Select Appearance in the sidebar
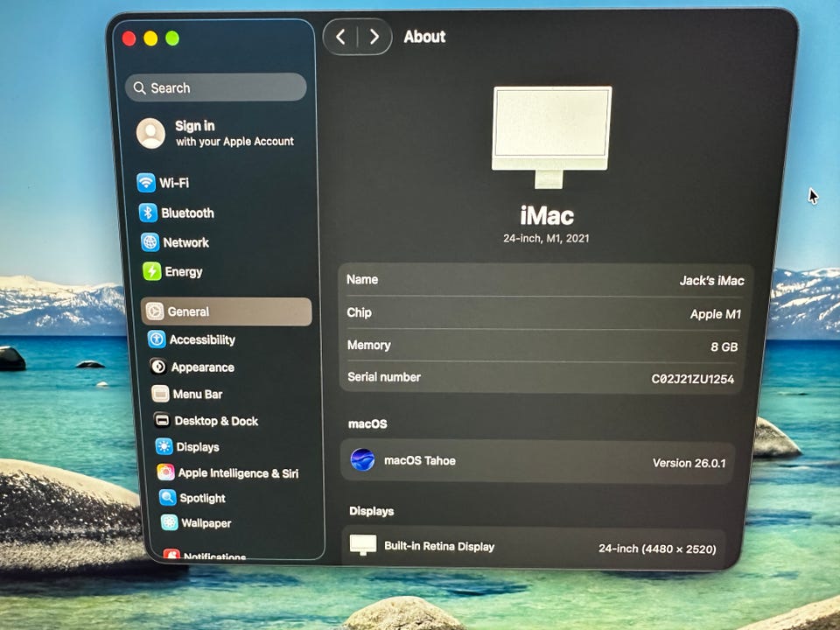Viewport: 840px width, 630px height. 203,367
